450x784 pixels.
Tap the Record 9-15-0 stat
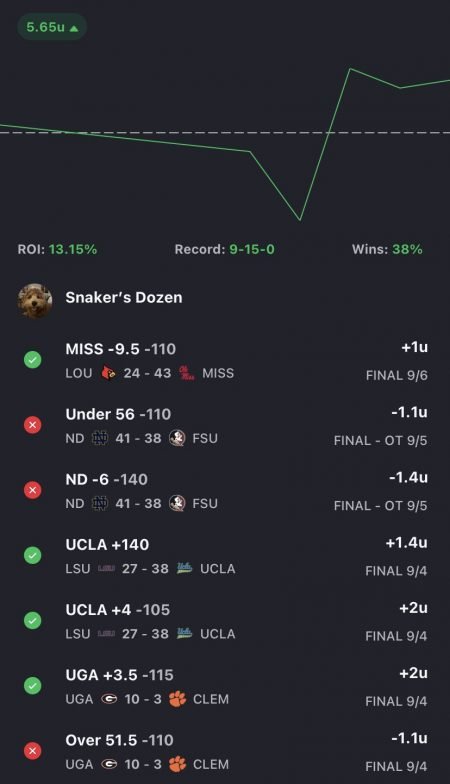pos(224,250)
